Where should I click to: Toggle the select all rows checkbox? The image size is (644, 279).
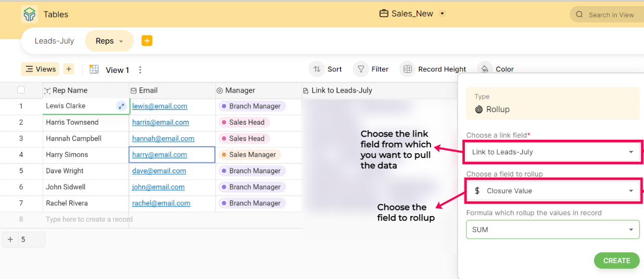[x=21, y=90]
